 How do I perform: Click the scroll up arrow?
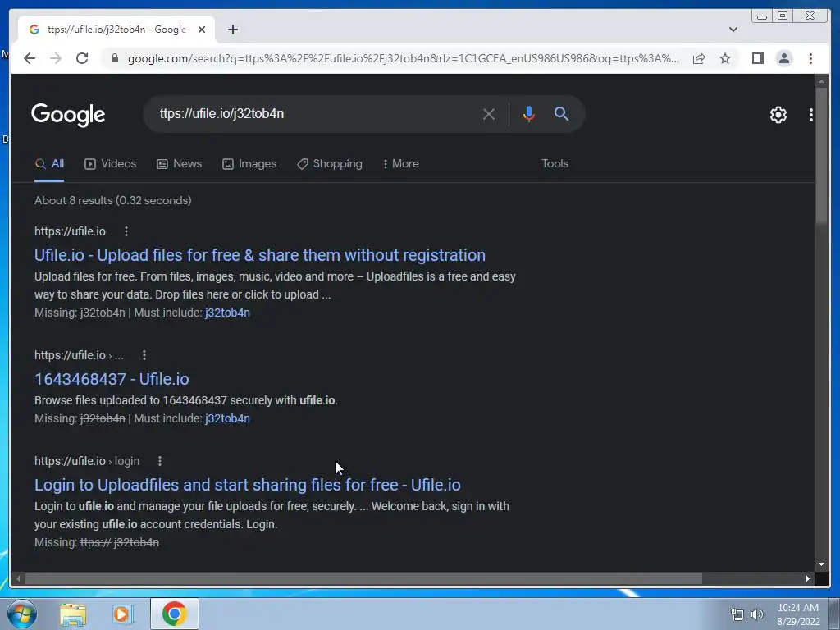tap(821, 81)
